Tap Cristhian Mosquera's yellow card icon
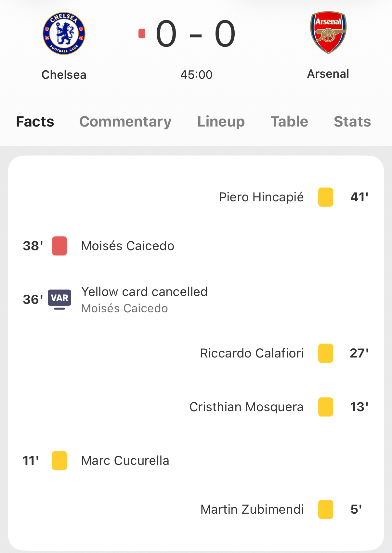Screen dimensions: 392x553 [326, 407]
